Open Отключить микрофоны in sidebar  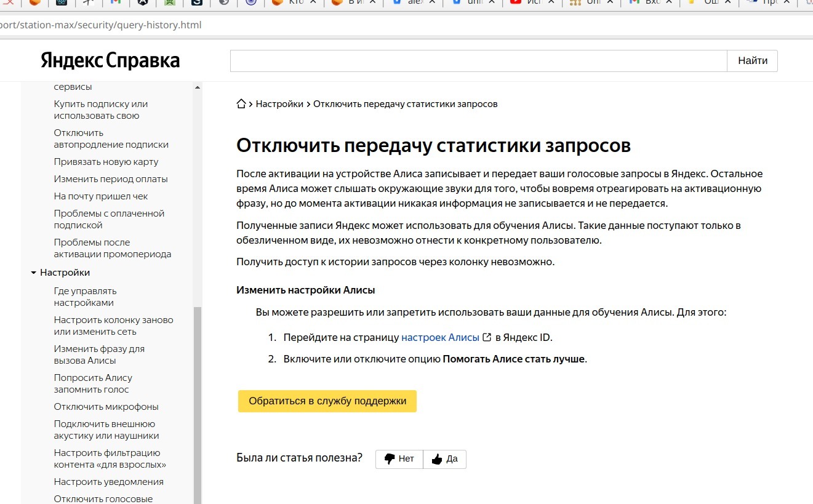pos(106,407)
